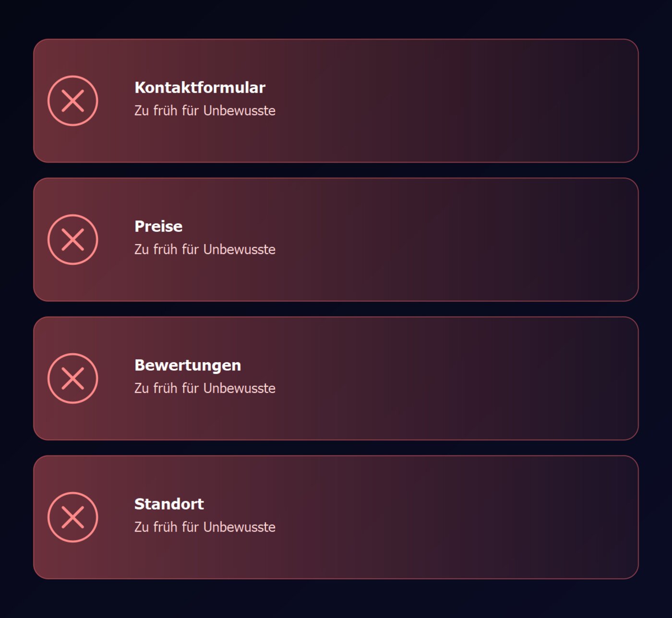Click the X circle icon beside Kontaktformular
The image size is (672, 618).
tap(73, 101)
